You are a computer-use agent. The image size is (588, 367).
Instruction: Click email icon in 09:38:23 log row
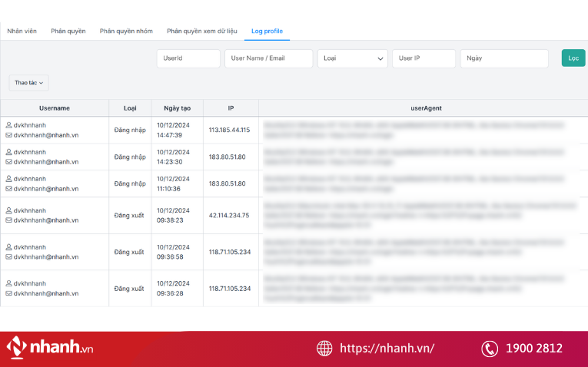[8, 220]
